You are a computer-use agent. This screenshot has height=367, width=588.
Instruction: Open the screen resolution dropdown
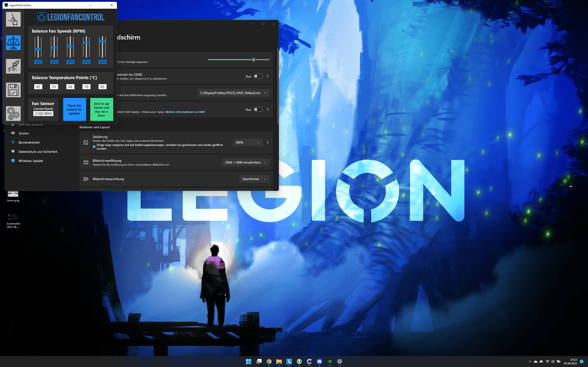point(245,162)
